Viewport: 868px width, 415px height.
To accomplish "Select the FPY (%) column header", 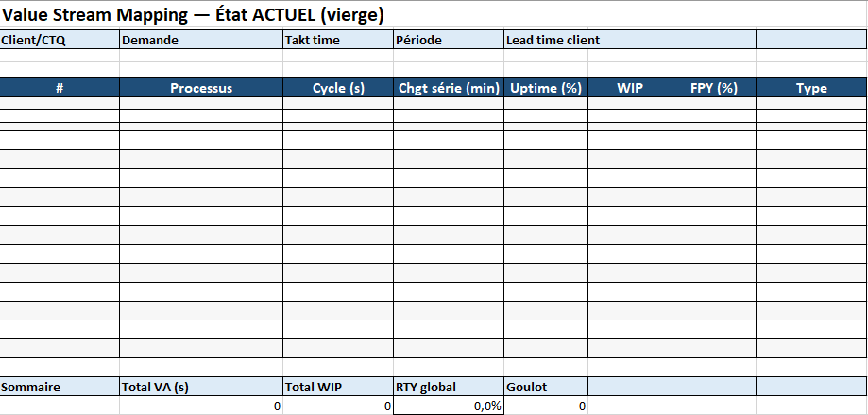I will point(713,88).
